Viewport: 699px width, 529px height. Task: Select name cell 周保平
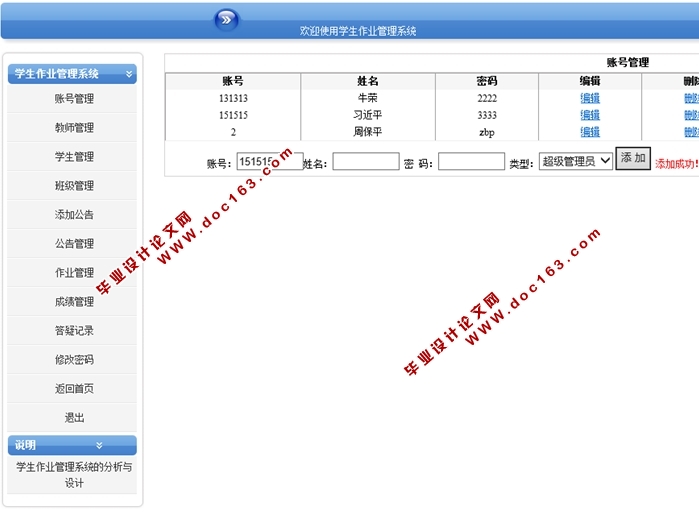(367, 132)
